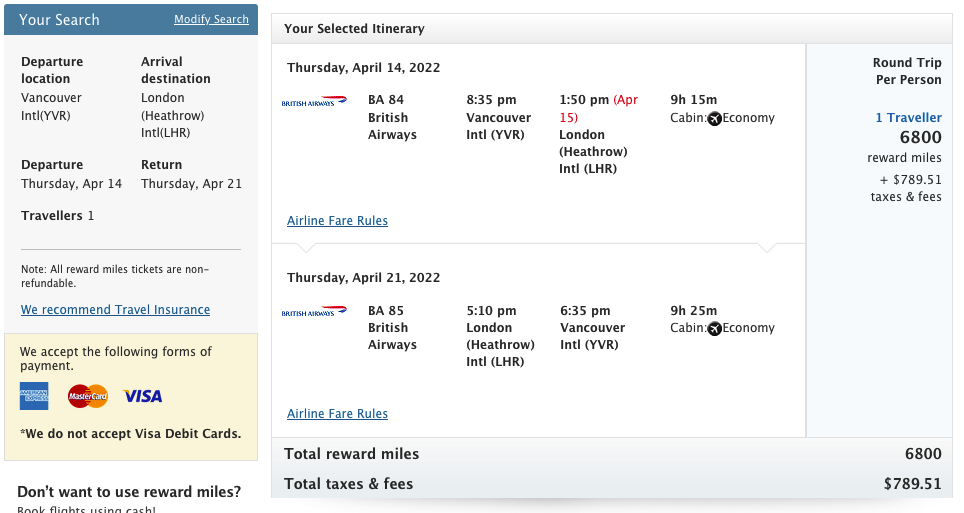
Task: Open Airline Fare Rules for the return flight
Action: (337, 414)
